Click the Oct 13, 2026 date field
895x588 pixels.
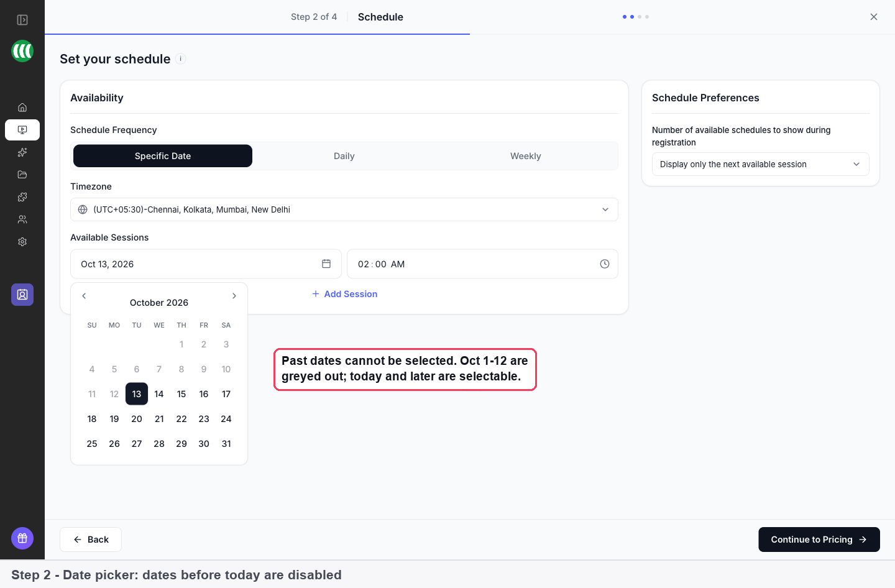[x=206, y=264]
